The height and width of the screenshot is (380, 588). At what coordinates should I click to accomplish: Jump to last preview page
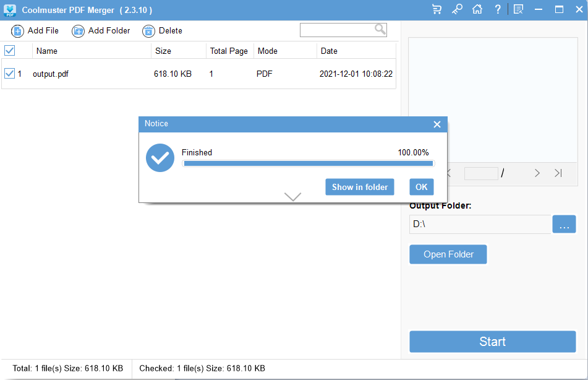coord(558,173)
